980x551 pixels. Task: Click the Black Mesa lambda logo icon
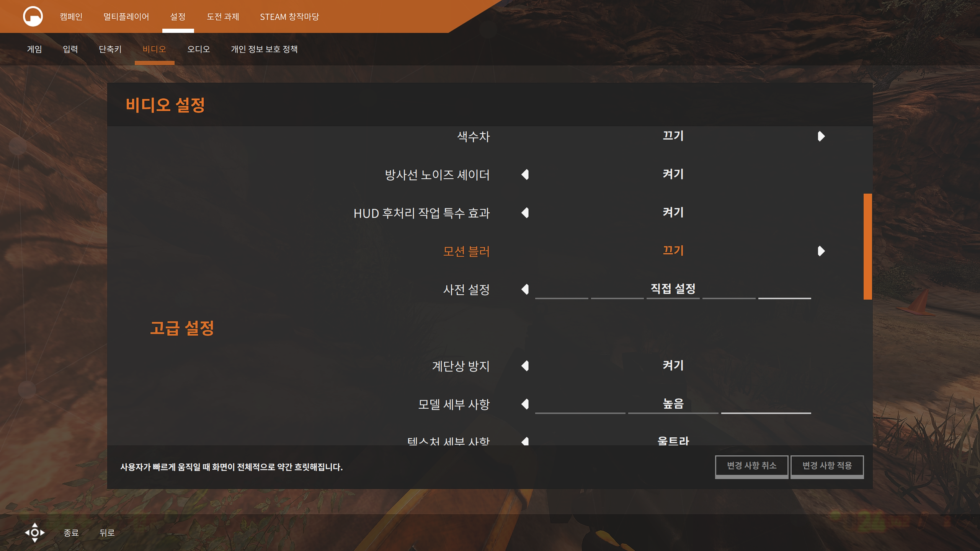33,16
